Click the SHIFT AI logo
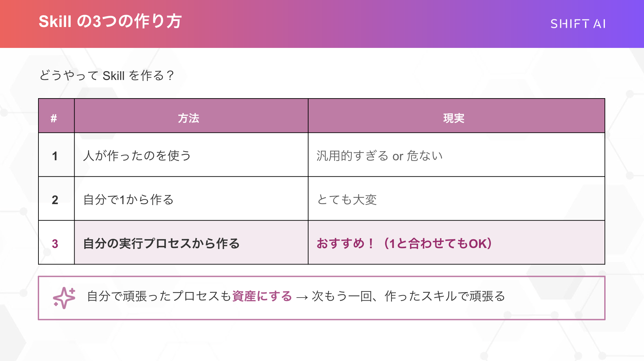This screenshot has width=644, height=361. coord(578,24)
